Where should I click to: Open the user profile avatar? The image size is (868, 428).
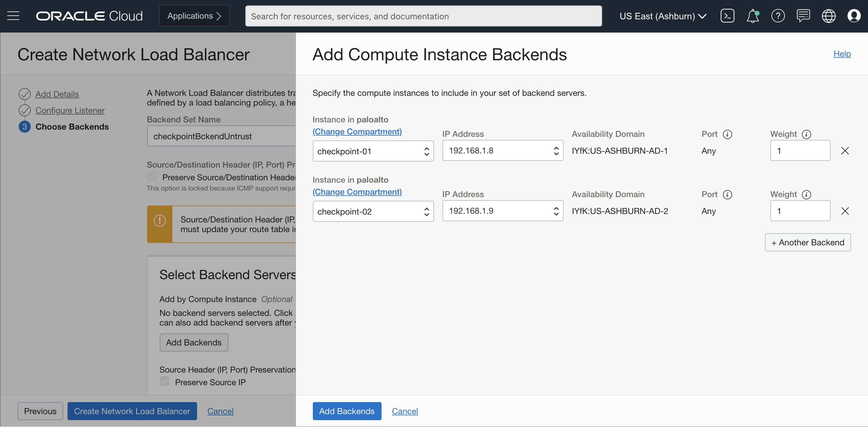click(854, 15)
